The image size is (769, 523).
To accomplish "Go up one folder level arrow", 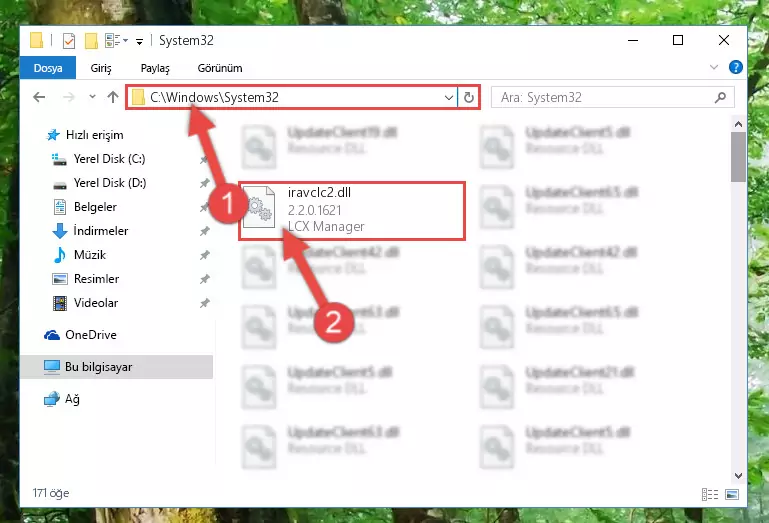I will coord(113,97).
